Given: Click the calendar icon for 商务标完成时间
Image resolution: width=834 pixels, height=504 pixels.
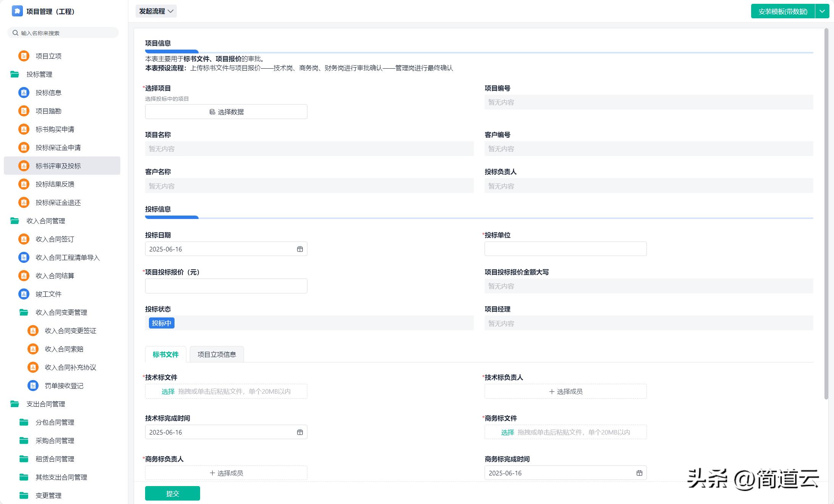Looking at the screenshot, I should pos(639,473).
